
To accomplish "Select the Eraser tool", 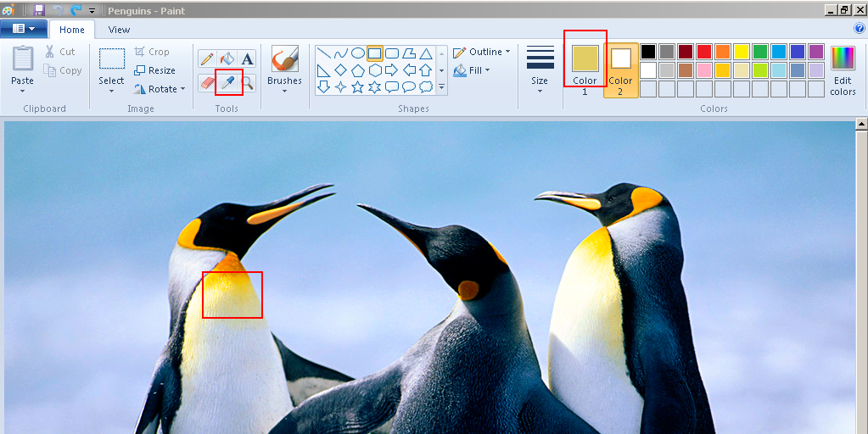I will point(207,83).
